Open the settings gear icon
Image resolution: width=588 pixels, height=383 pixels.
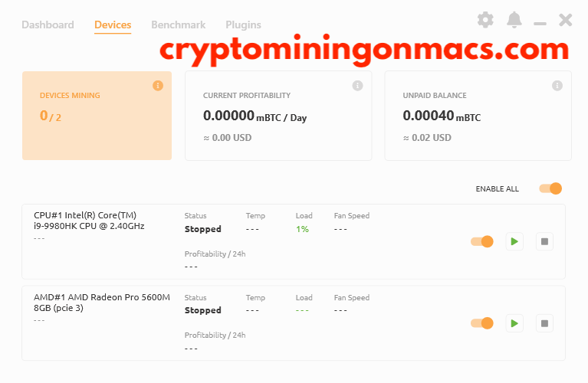pyautogui.click(x=485, y=20)
